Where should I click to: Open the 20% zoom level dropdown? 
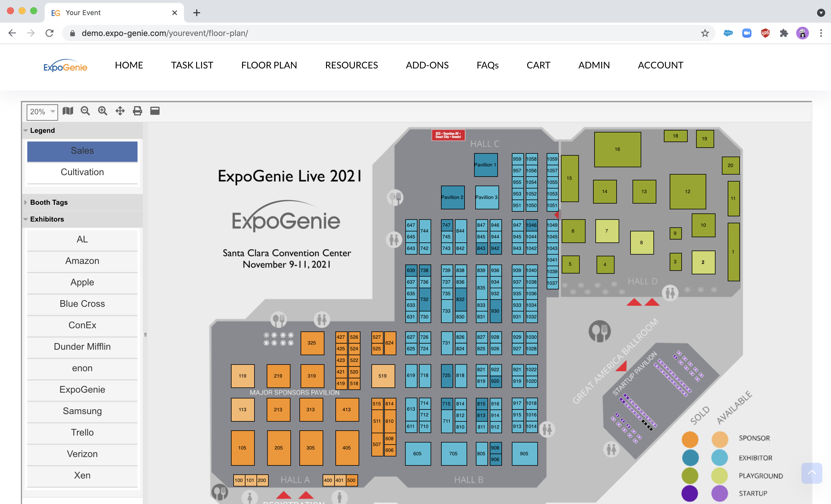42,112
